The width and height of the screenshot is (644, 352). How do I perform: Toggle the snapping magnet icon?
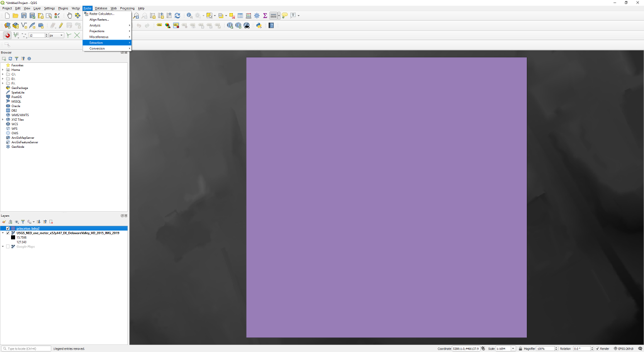[x=7, y=35]
